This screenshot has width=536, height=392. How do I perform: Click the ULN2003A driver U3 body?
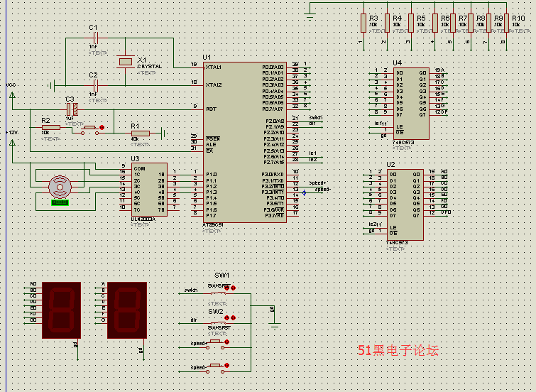(149, 189)
